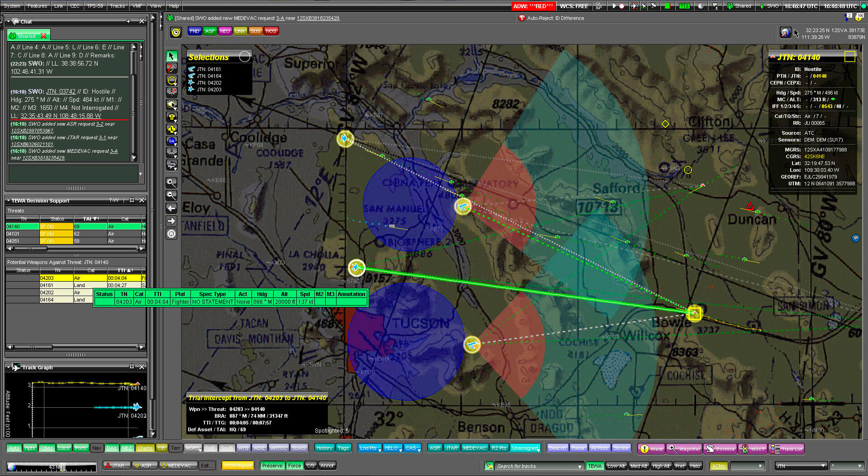The height and width of the screenshot is (476, 868).
Task: Enable the MEZ overlay layer
Action: pos(127,448)
